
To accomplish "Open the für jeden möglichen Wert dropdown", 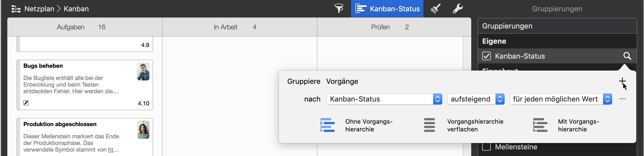I will pyautogui.click(x=560, y=99).
